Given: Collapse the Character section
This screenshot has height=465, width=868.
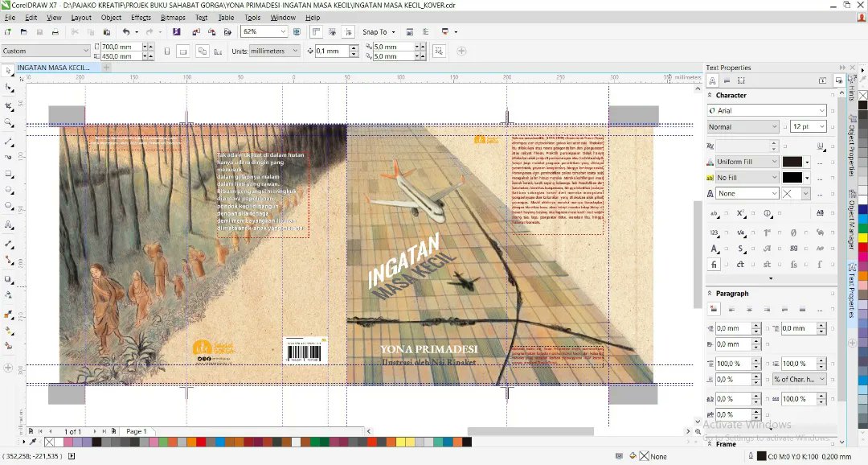Looking at the screenshot, I should pos(710,95).
